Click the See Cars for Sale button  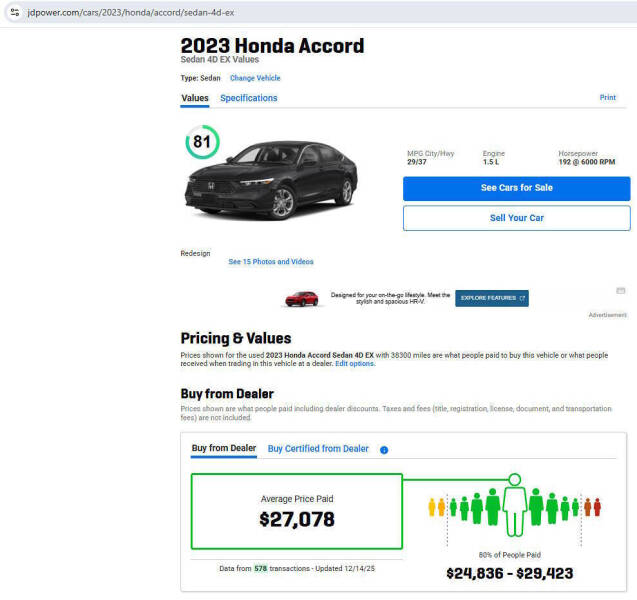point(517,188)
